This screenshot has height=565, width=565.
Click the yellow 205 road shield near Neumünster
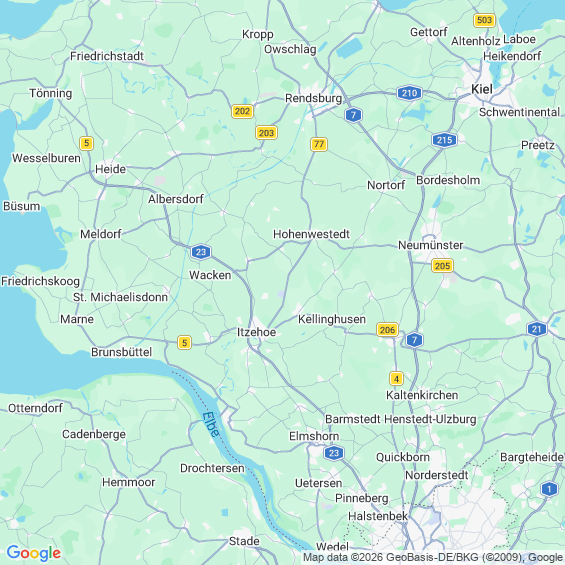coord(442,266)
